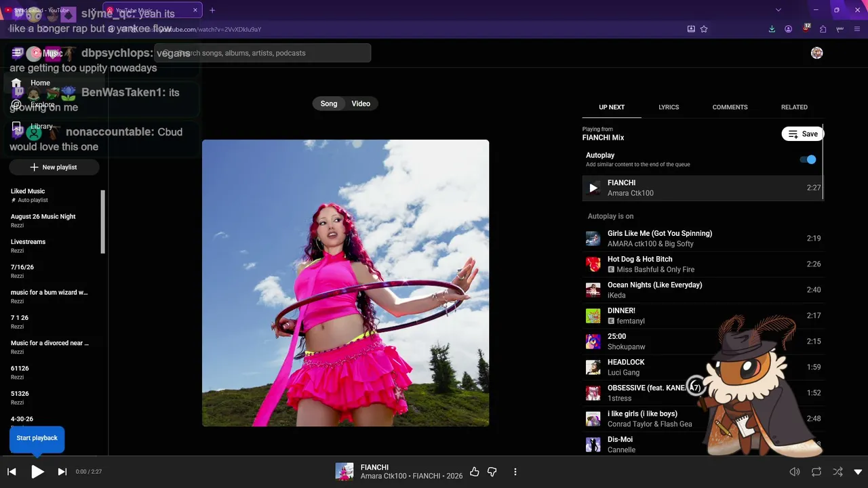Click the Dis-Moi song thumbnail

point(593,445)
